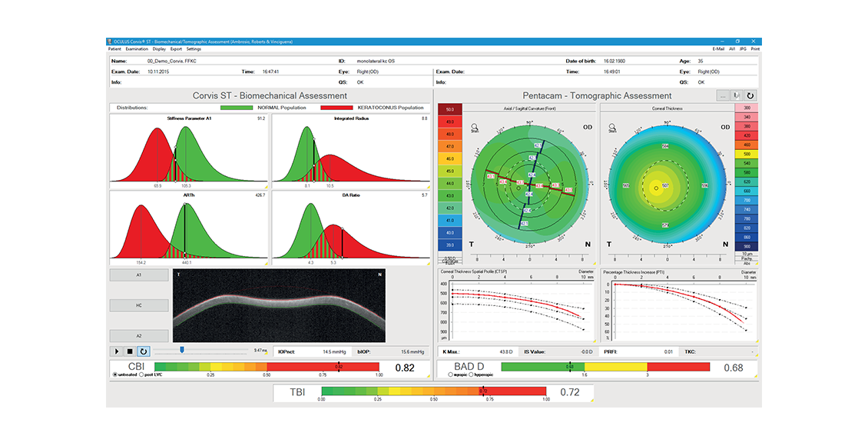Viewport: 868px width, 446px height.
Task: Stop the deformation video playback
Action: pos(130,351)
